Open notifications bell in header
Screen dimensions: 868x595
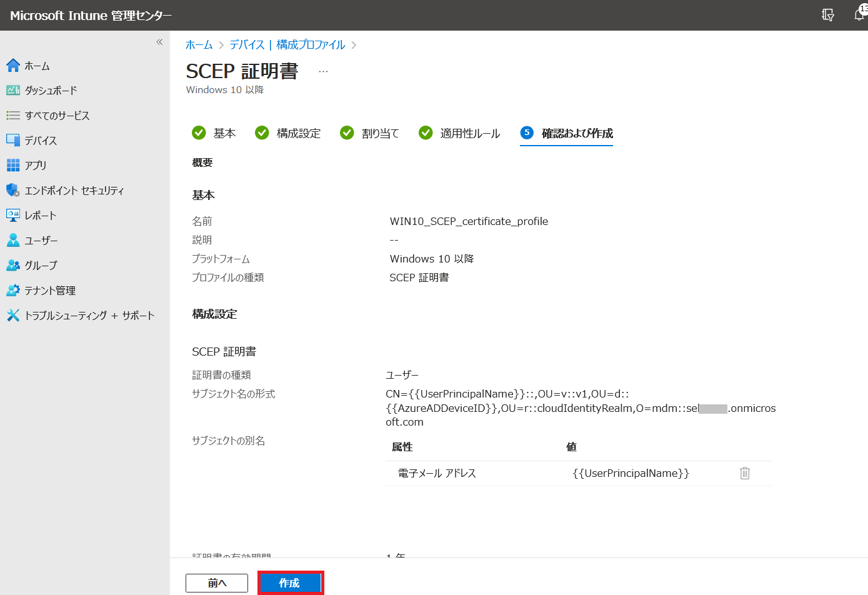(860, 15)
